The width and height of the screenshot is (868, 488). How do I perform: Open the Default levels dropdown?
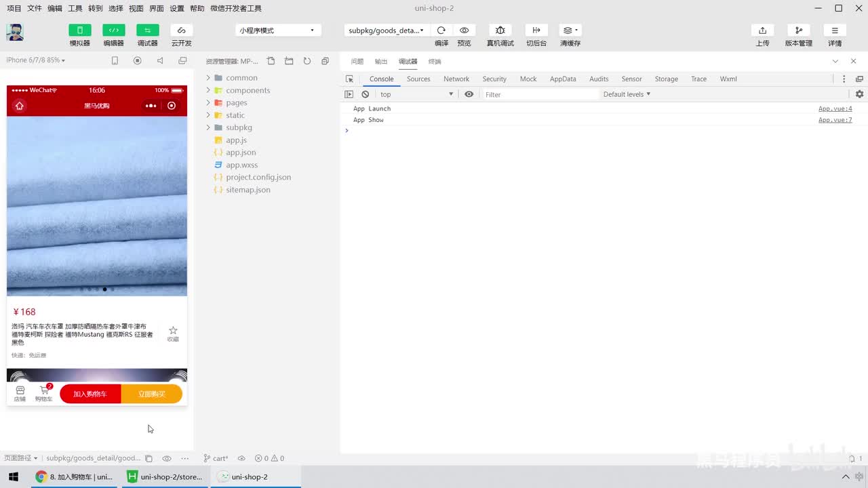pyautogui.click(x=627, y=94)
